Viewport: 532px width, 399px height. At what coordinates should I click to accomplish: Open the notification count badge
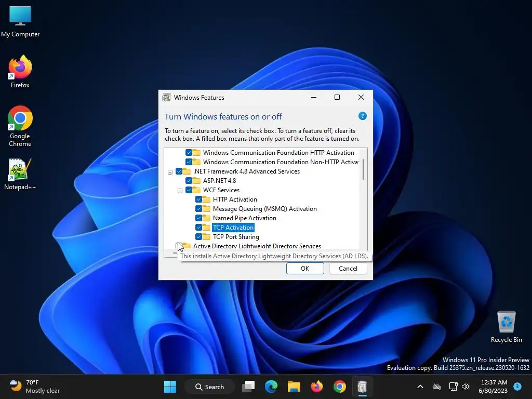pos(517,386)
